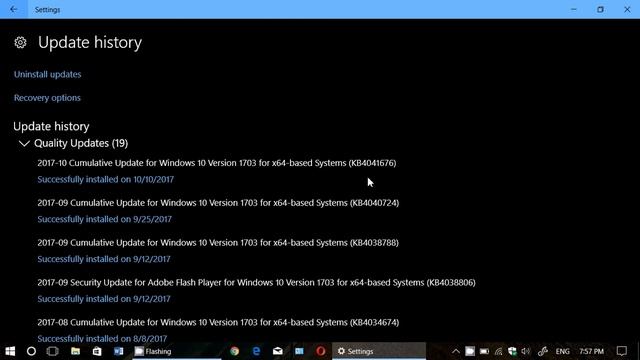Go back with the Settings back arrow

point(13,9)
